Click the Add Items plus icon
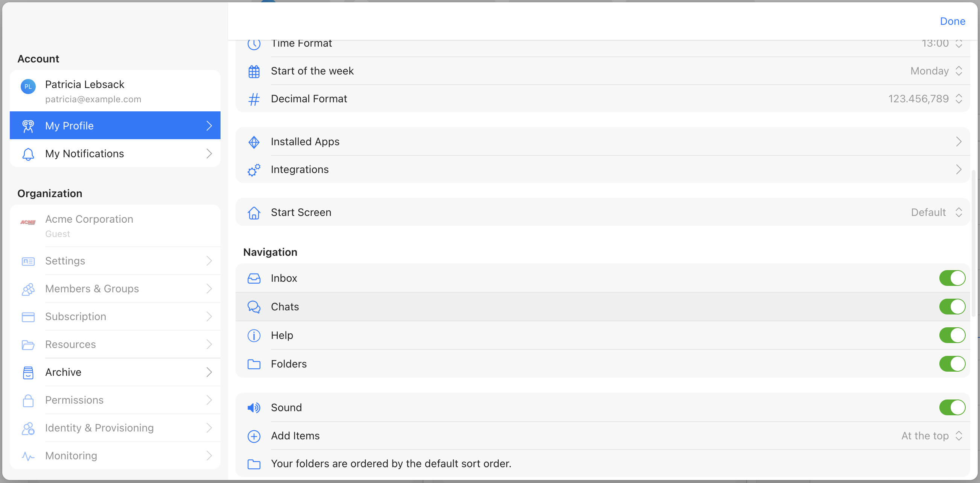The height and width of the screenshot is (483, 980). pyautogui.click(x=254, y=436)
